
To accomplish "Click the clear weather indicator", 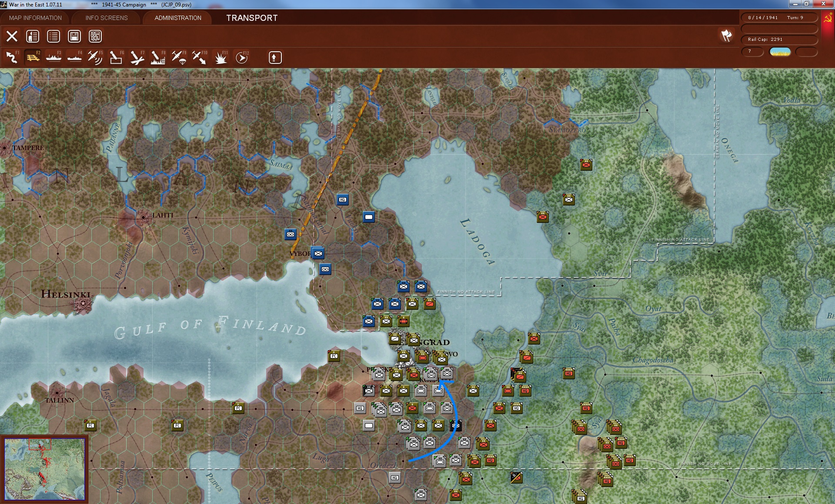I will (780, 52).
